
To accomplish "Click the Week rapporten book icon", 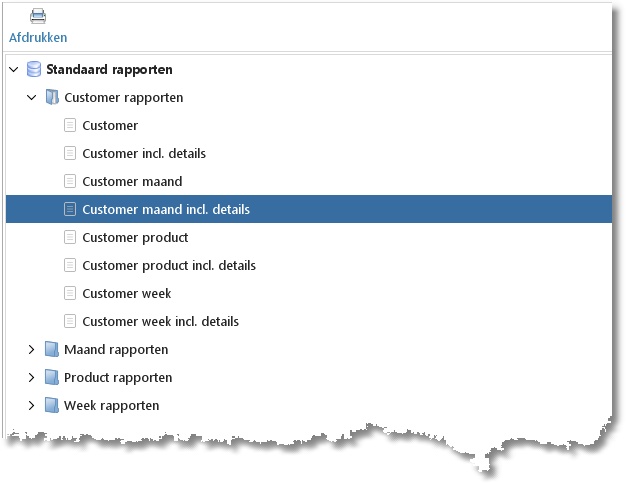I will pyautogui.click(x=52, y=406).
